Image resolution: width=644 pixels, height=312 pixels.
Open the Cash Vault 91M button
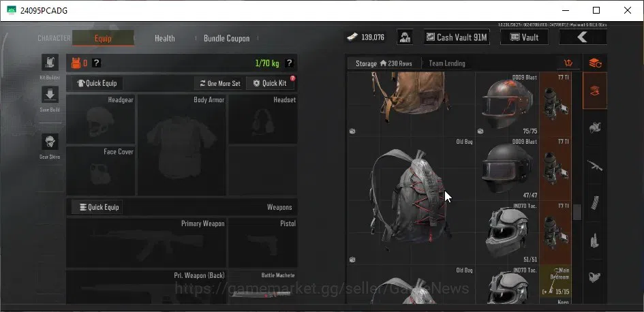pos(457,37)
